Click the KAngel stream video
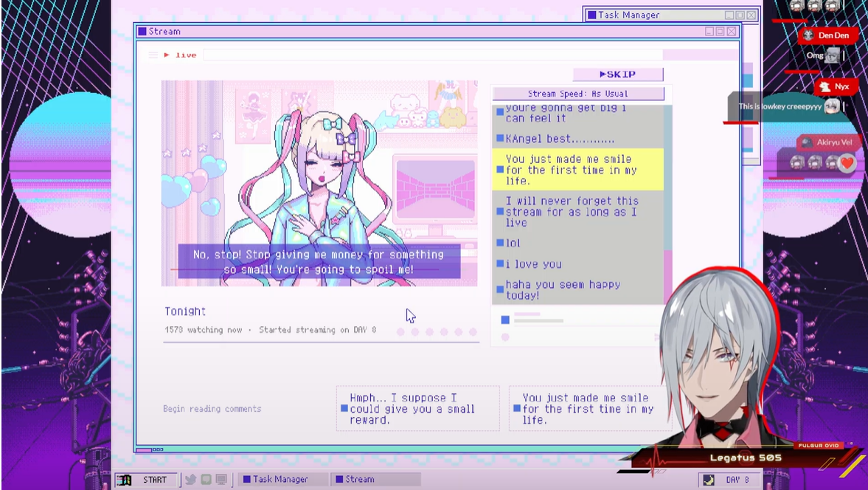This screenshot has width=868, height=490. [319, 183]
